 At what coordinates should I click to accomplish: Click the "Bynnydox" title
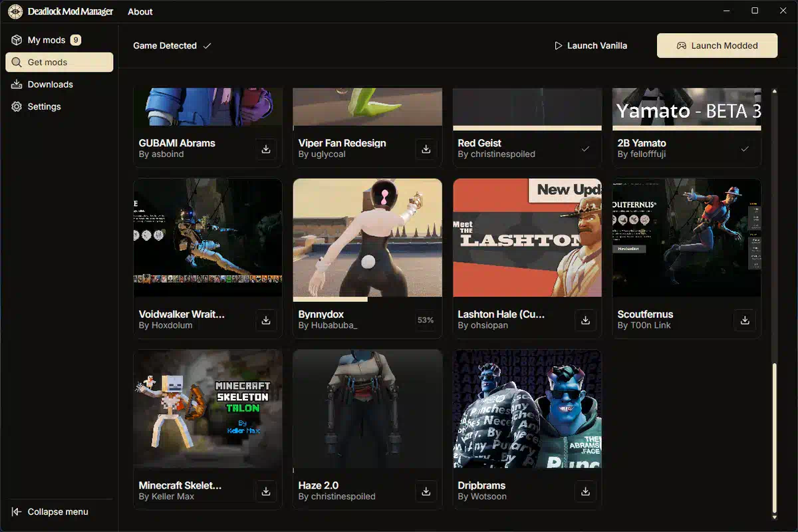[x=323, y=314]
